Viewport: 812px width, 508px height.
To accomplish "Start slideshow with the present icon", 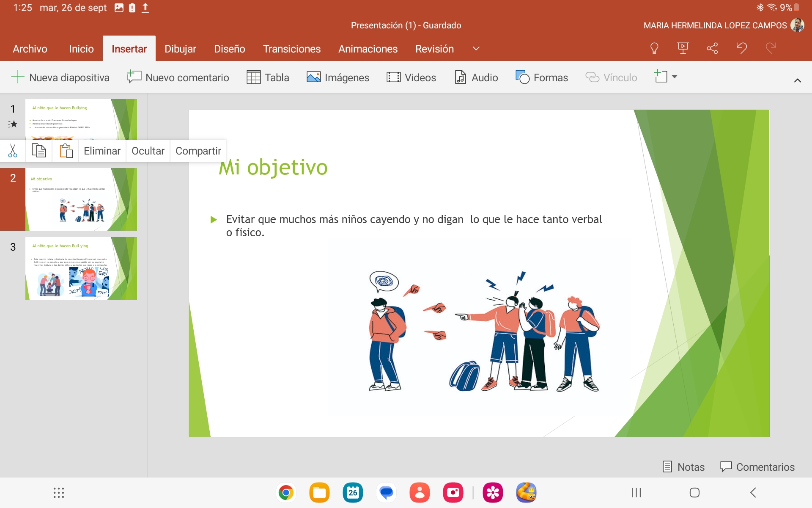I will [x=683, y=49].
